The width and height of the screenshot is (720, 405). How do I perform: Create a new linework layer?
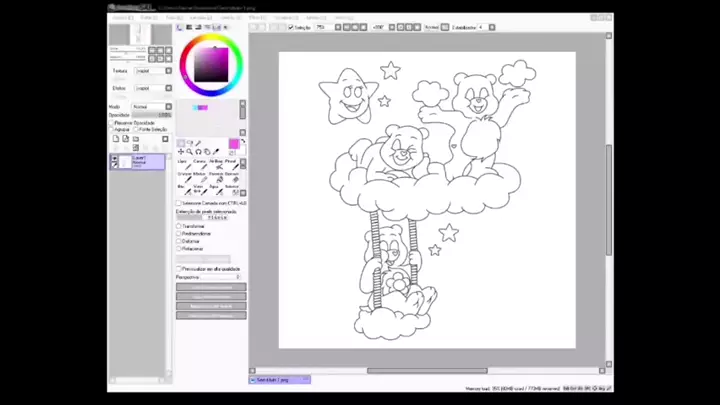point(125,139)
